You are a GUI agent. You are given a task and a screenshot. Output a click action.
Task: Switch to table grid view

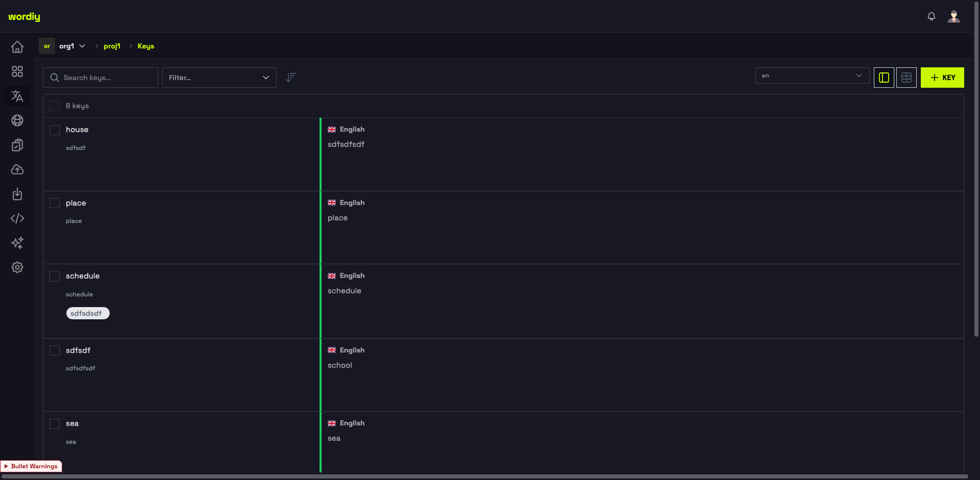tap(906, 78)
